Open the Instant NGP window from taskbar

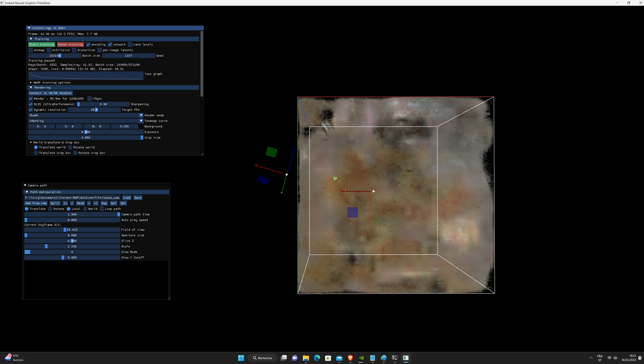click(406, 358)
